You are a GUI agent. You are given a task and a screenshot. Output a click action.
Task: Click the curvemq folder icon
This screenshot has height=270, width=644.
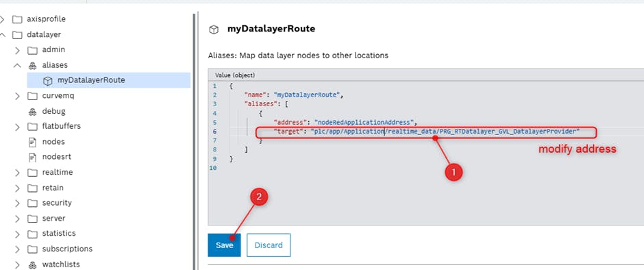tap(32, 96)
